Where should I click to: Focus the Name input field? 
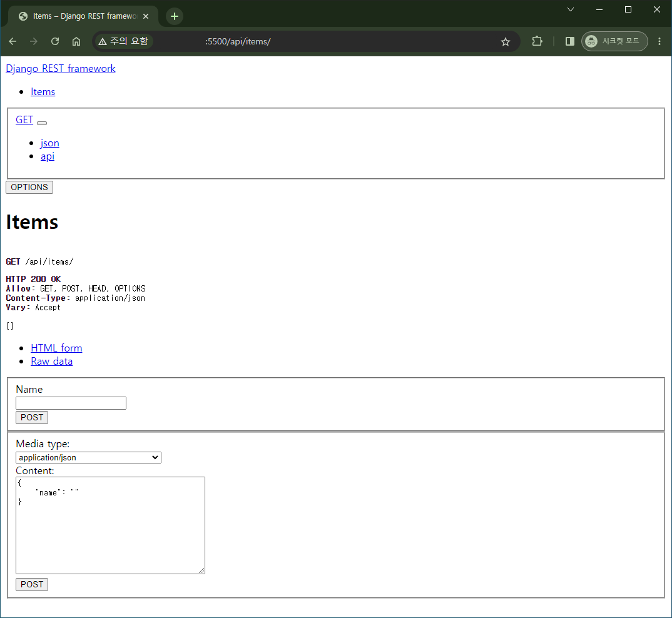[x=71, y=403]
